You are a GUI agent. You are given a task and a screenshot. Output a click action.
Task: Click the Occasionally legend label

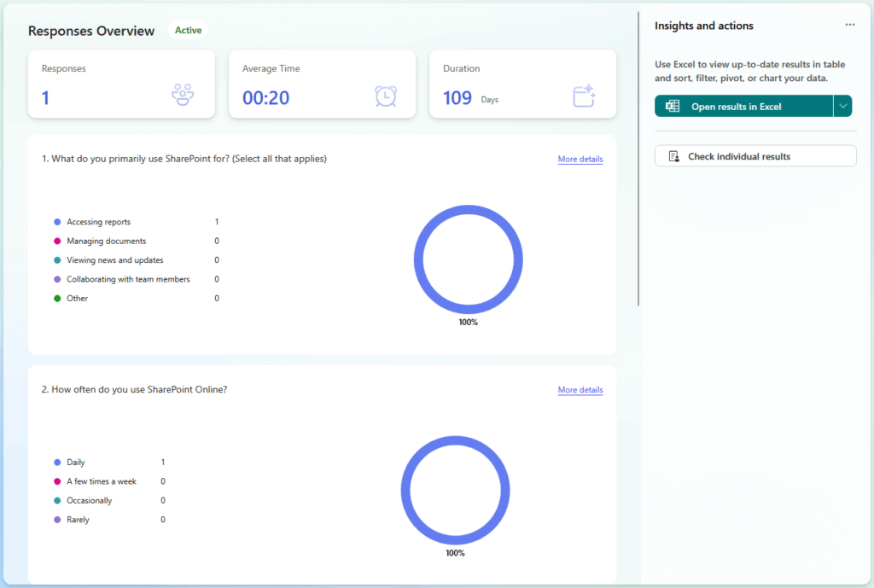point(89,500)
